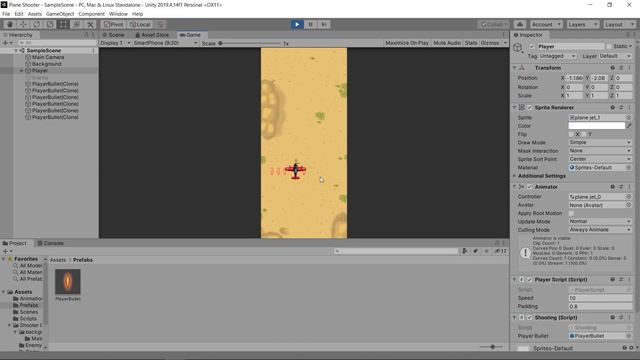Viewport: 640px width, 360px height.
Task: Open the Account dropdown
Action: (546, 24)
